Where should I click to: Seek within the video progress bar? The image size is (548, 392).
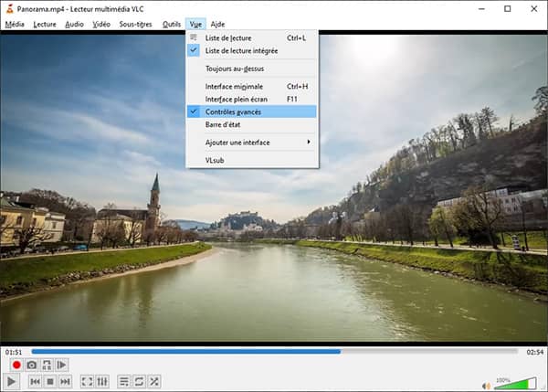[x=274, y=352]
